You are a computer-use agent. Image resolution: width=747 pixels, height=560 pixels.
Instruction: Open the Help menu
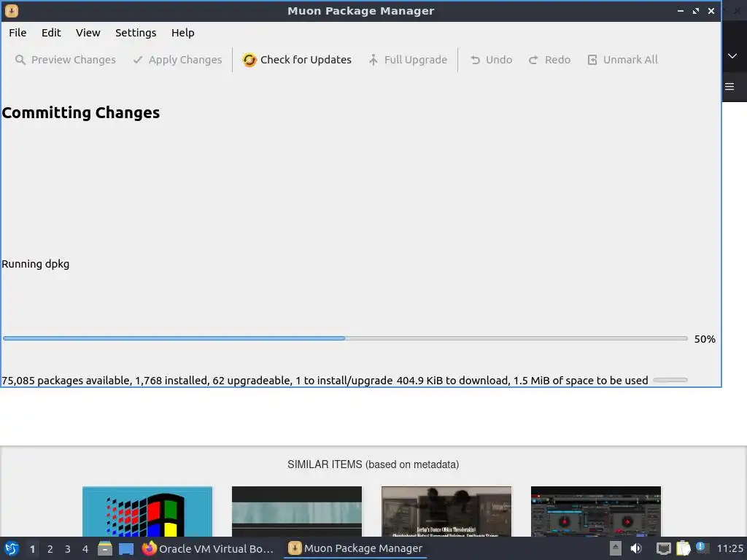coord(183,33)
